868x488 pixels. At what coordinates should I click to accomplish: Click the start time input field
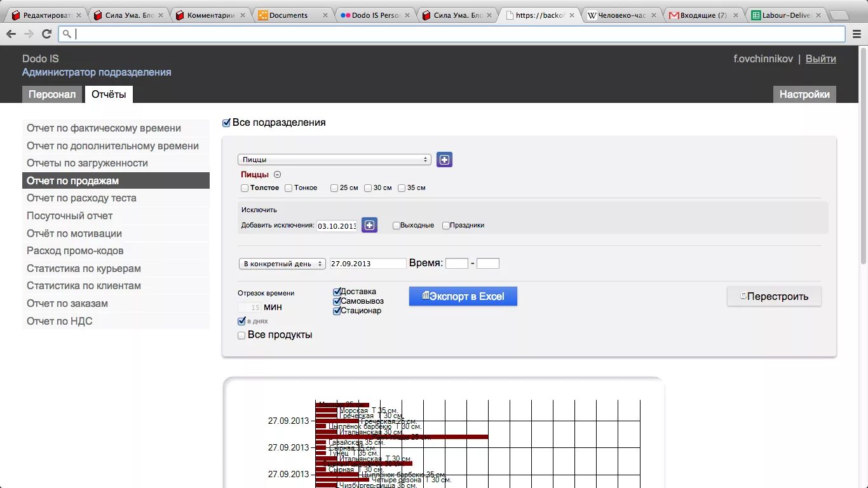457,263
